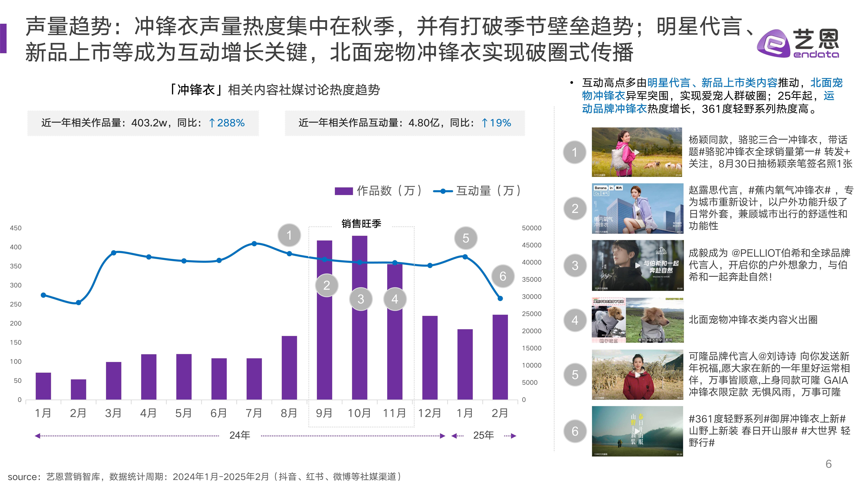
Task: Click the ↑288% growth figure
Action: click(227, 123)
